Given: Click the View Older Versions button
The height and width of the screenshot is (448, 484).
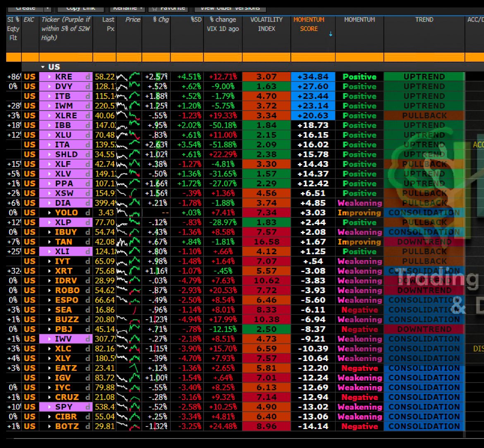Looking at the screenshot, I should coord(230,8).
